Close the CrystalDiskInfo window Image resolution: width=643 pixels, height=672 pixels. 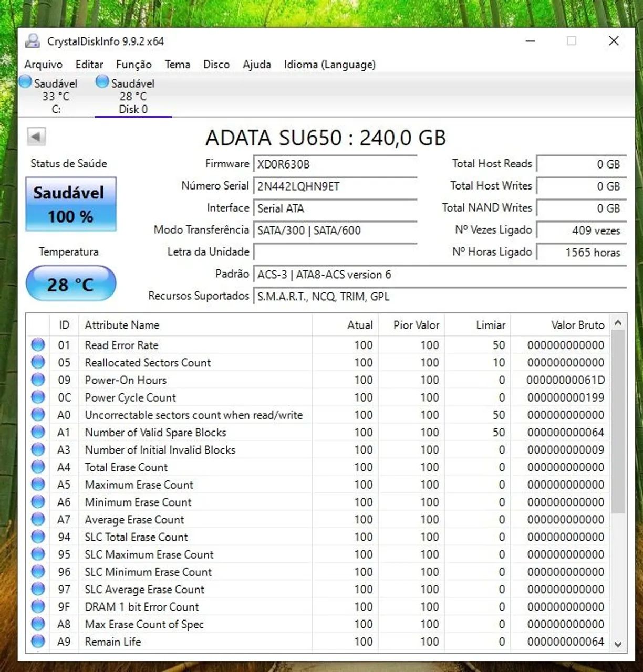coord(614,41)
